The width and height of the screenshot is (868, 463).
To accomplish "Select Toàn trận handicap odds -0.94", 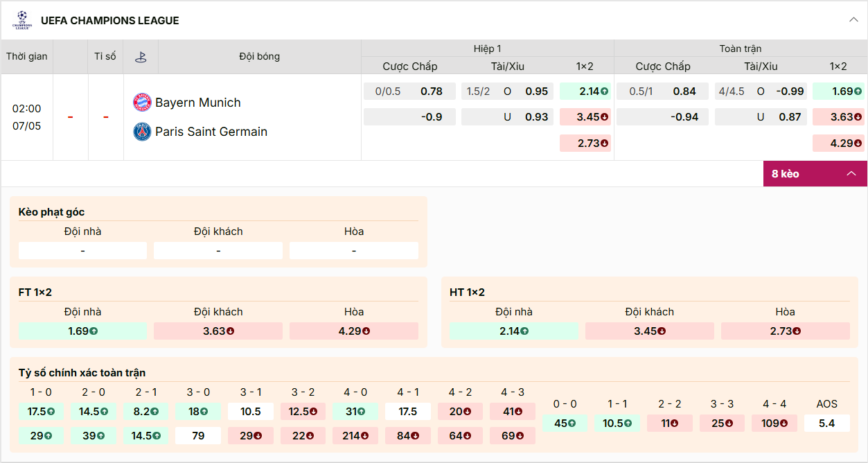I will coord(662,117).
